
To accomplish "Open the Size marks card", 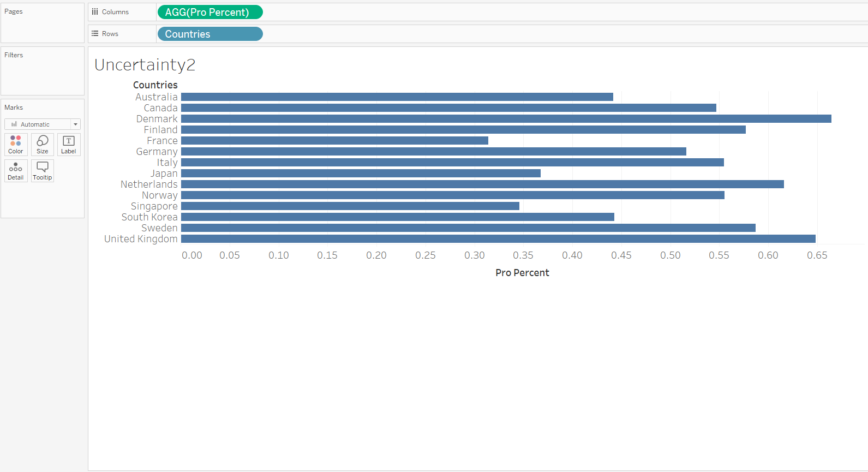I will (43, 145).
